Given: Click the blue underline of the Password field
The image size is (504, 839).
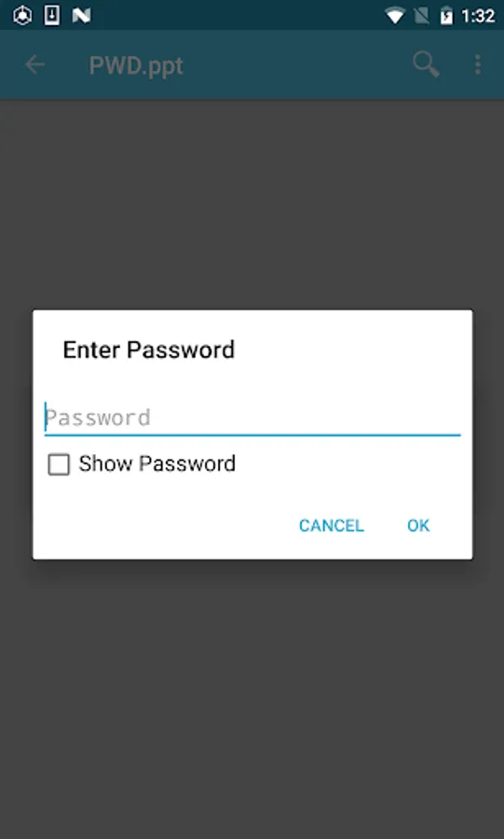Looking at the screenshot, I should [252, 435].
